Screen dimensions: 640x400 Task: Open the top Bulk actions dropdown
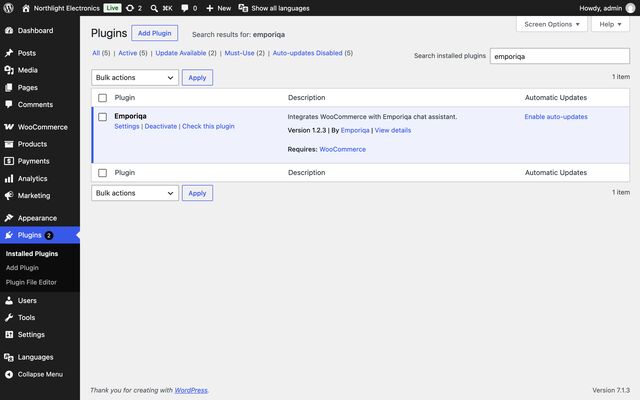(135, 78)
